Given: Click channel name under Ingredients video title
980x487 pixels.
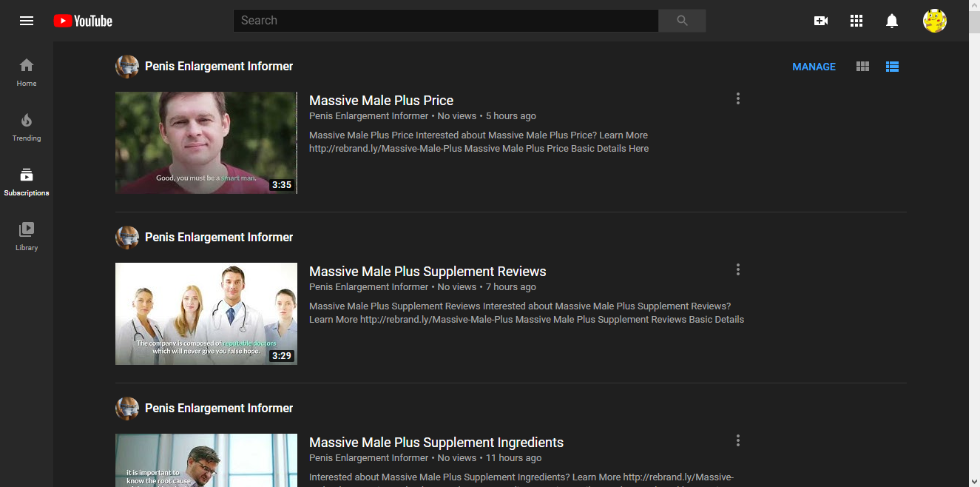Looking at the screenshot, I should click(368, 458).
